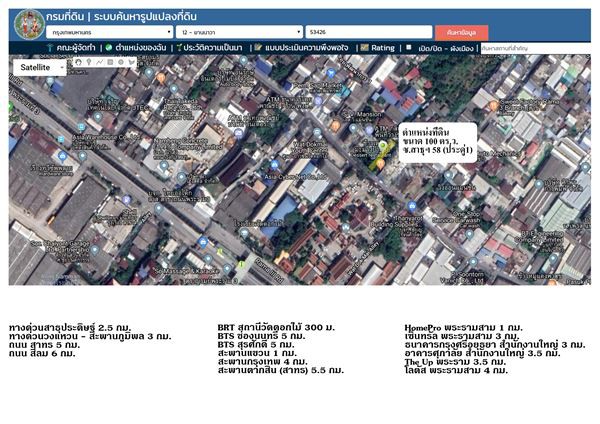Click the ค้นหาข้อมูล search button
This screenshot has width=600, height=424.
tap(461, 33)
